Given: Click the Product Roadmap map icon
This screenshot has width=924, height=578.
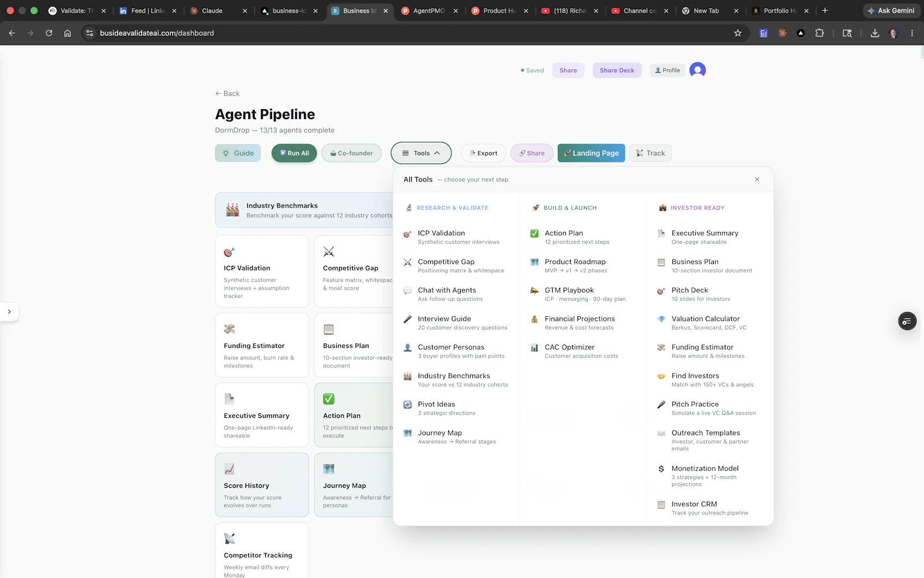Looking at the screenshot, I should tap(534, 262).
